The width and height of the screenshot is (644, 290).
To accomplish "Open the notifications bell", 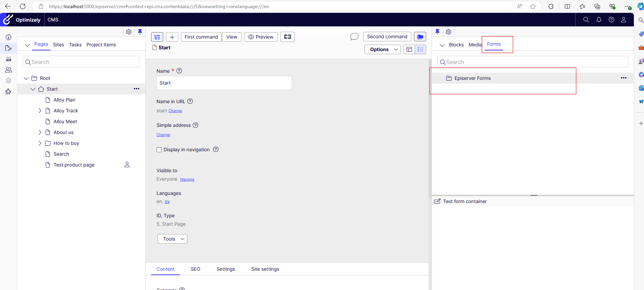I will [599, 20].
